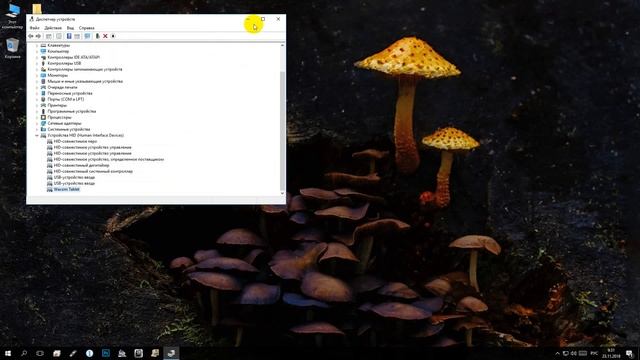Image resolution: width=640 pixels, height=360 pixels.
Task: Select the Программные устройства row
Action: 72,111
